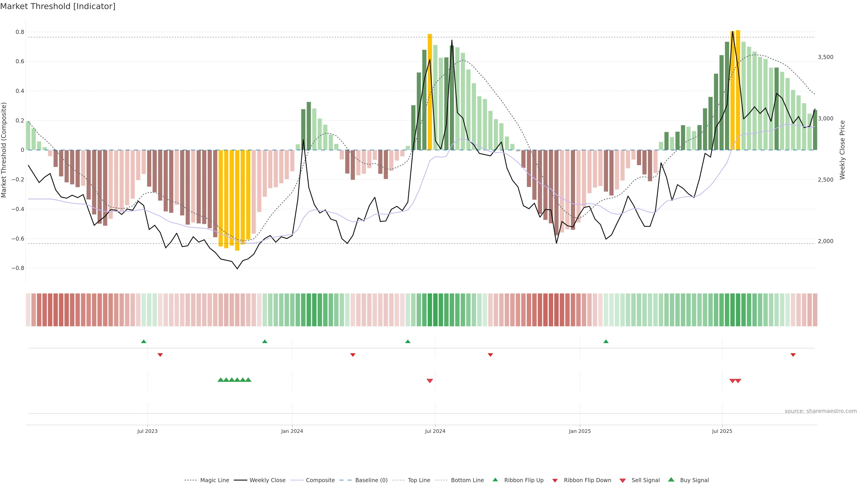This screenshot has width=868, height=488.
Task: Open the source: sharemaestro.com link
Action: pyautogui.click(x=821, y=411)
